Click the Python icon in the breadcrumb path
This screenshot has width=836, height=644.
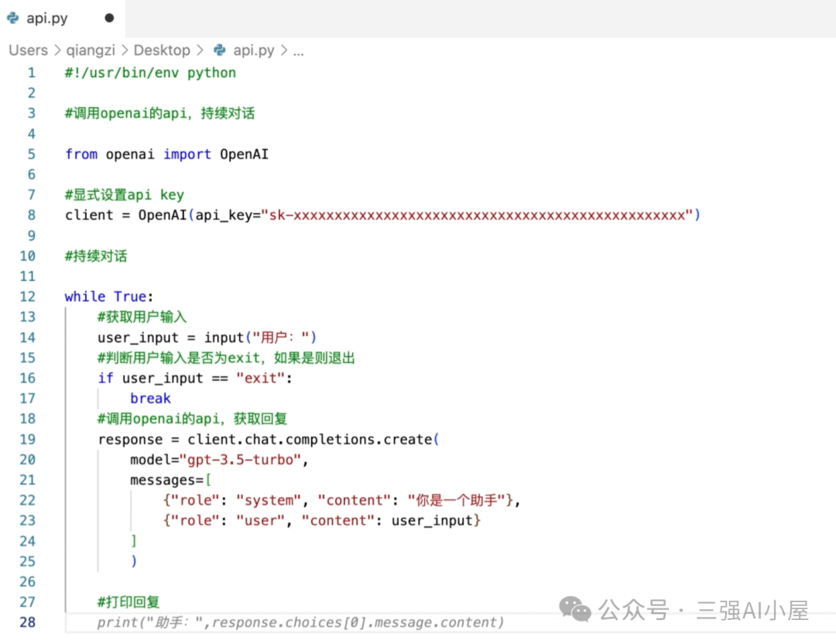pos(220,50)
